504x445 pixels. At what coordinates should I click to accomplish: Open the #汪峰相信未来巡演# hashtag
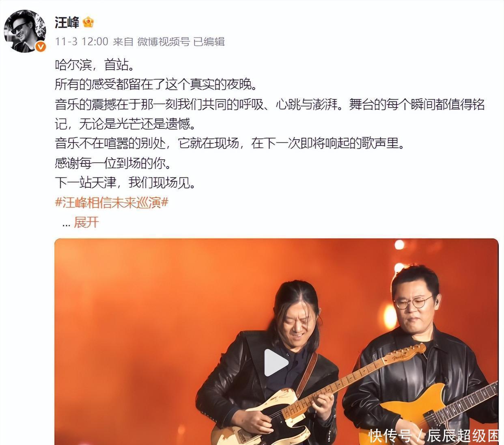[x=112, y=202]
